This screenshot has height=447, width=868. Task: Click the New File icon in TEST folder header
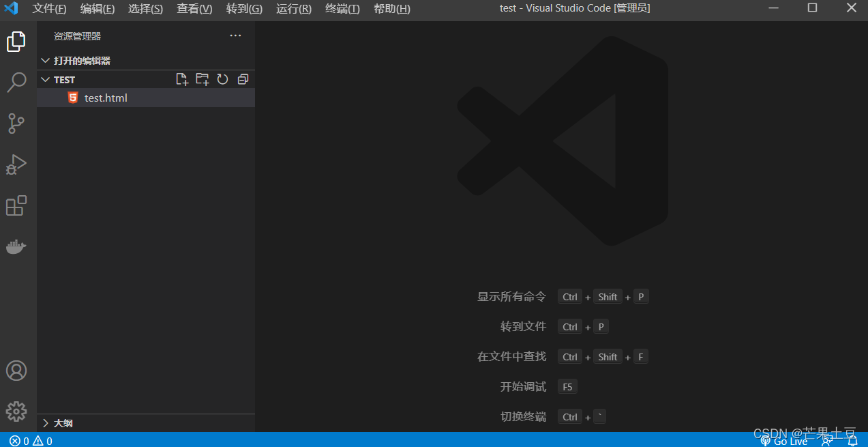[182, 79]
